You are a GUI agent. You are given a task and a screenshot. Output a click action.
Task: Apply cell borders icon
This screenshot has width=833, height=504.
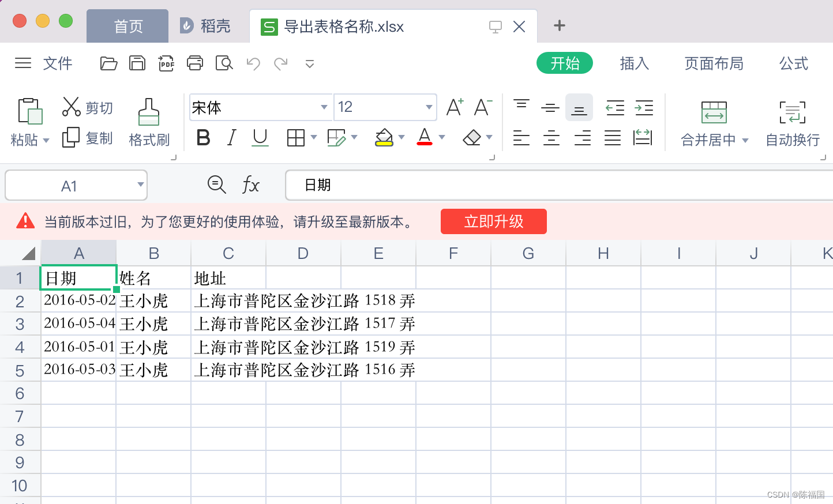coord(296,137)
